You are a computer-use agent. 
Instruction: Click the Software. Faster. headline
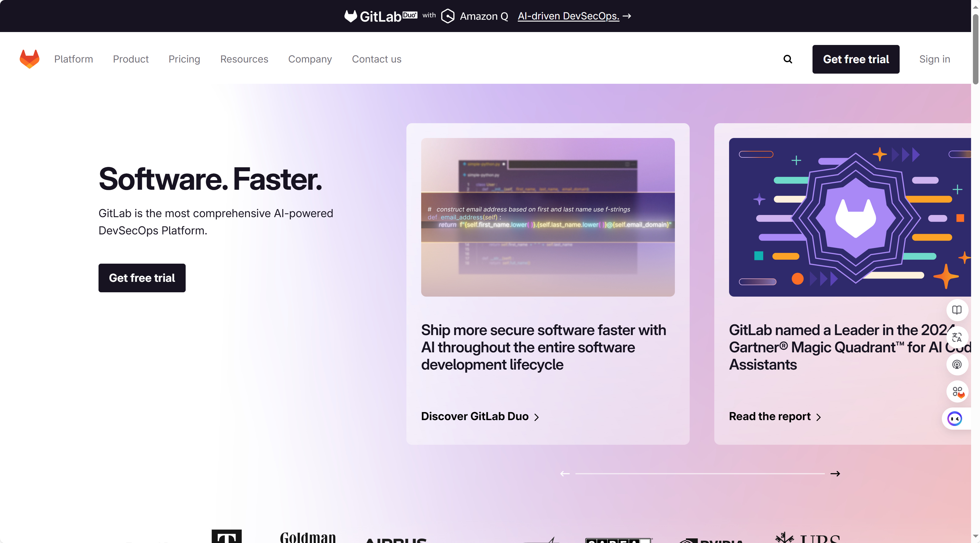(x=210, y=179)
